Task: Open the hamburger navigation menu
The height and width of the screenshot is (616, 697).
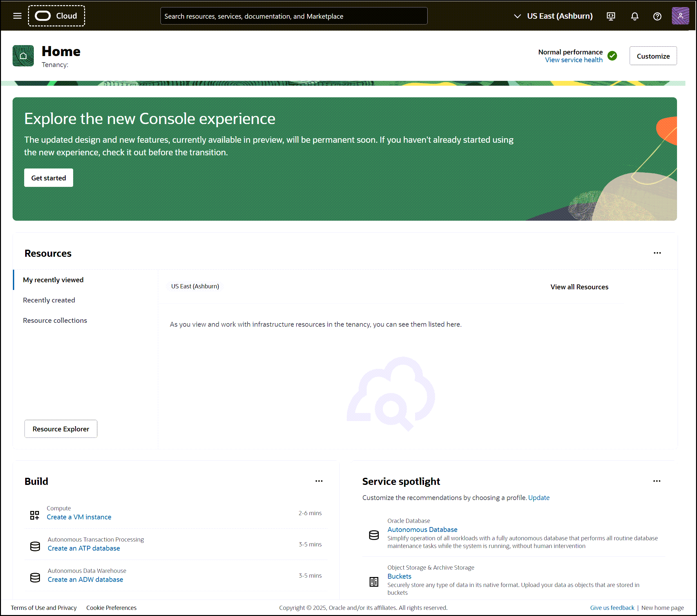Action: 17,16
